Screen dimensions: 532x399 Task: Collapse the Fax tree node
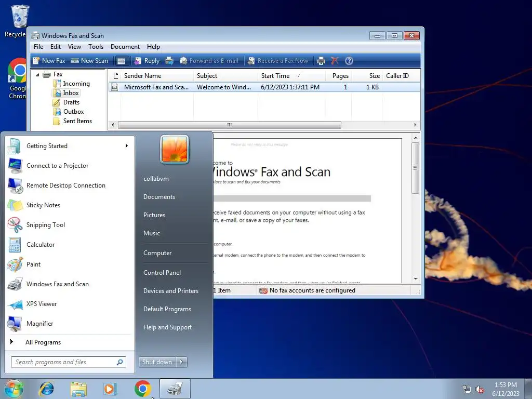37,75
